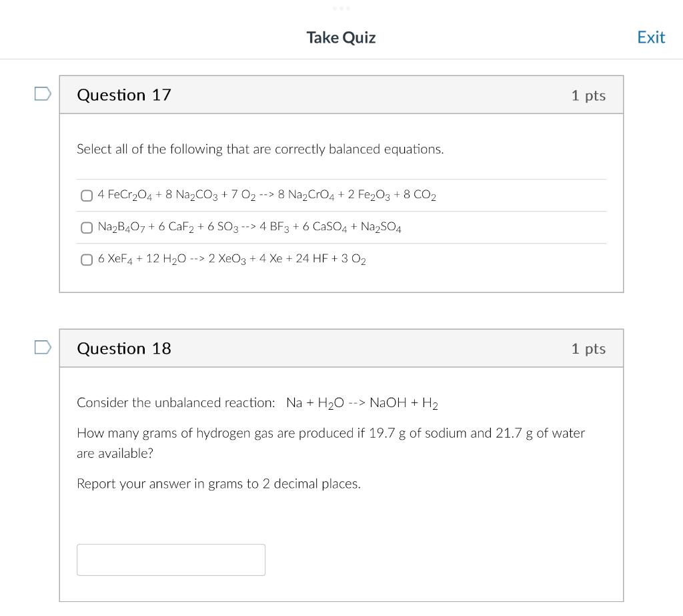This screenshot has width=683, height=616.
Task: Check the Na2B4O7 equation option
Action: coord(87,228)
